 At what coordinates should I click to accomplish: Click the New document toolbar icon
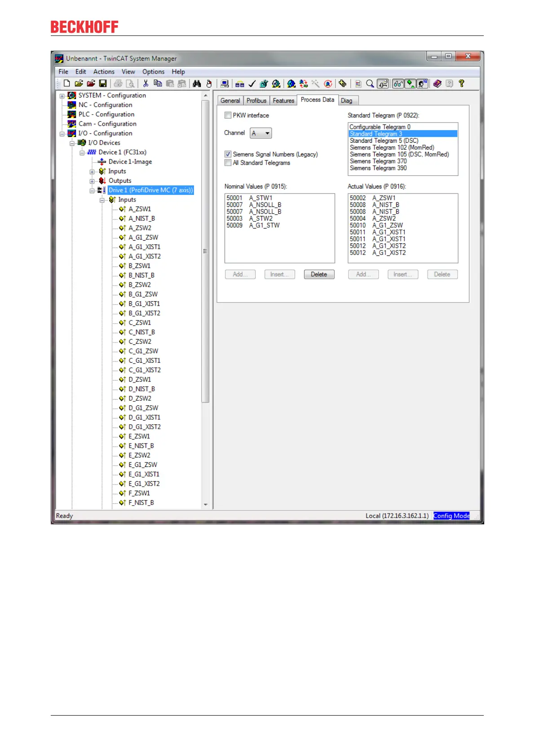tap(66, 84)
